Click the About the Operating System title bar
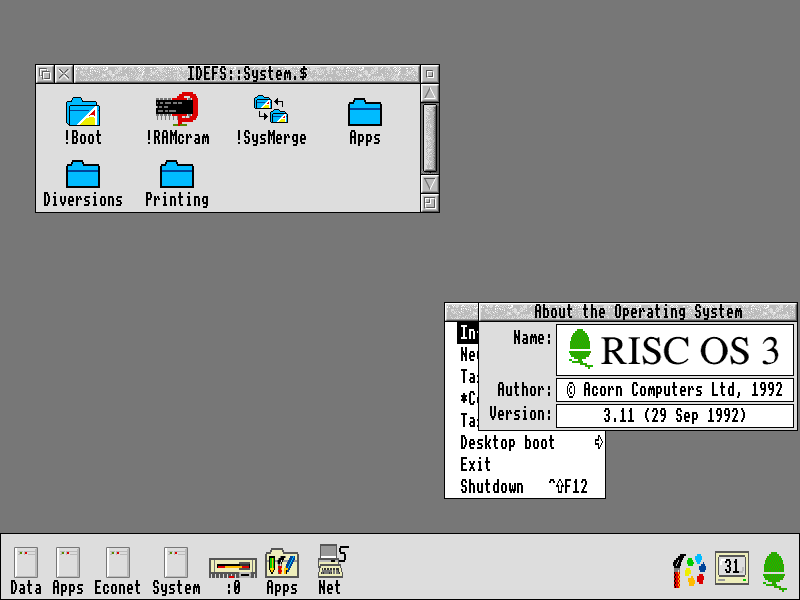The height and width of the screenshot is (600, 800). (x=638, y=312)
